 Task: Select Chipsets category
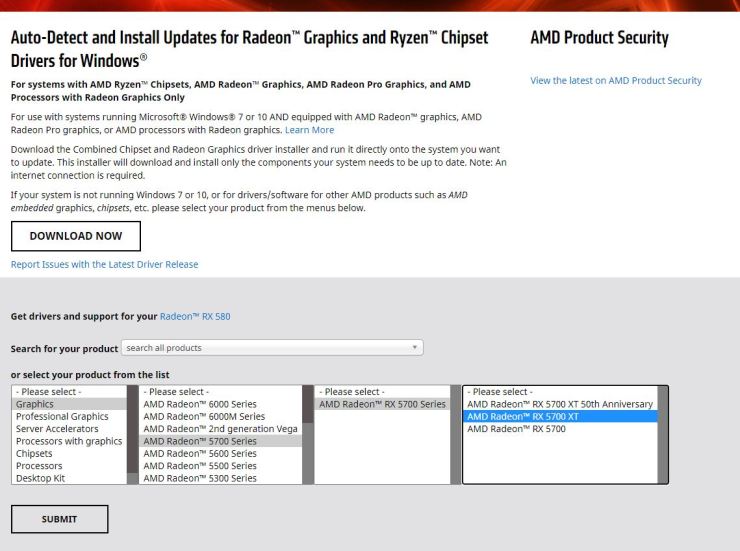point(69,453)
